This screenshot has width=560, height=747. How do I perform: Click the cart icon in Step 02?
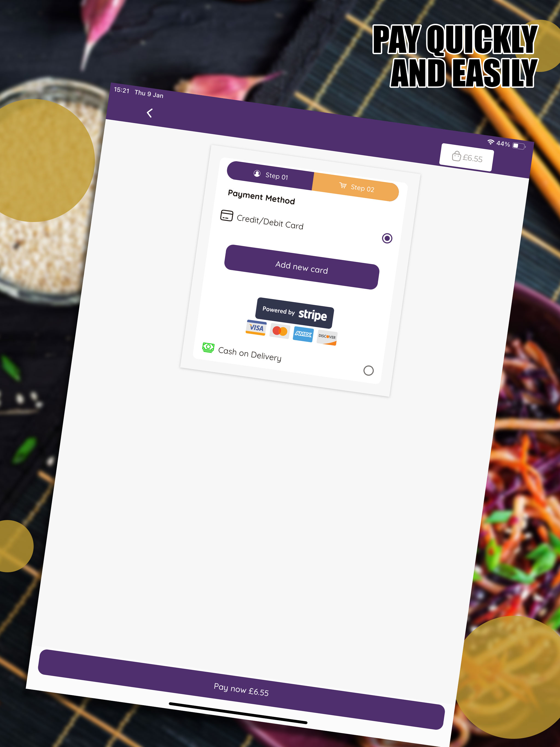pyautogui.click(x=343, y=185)
